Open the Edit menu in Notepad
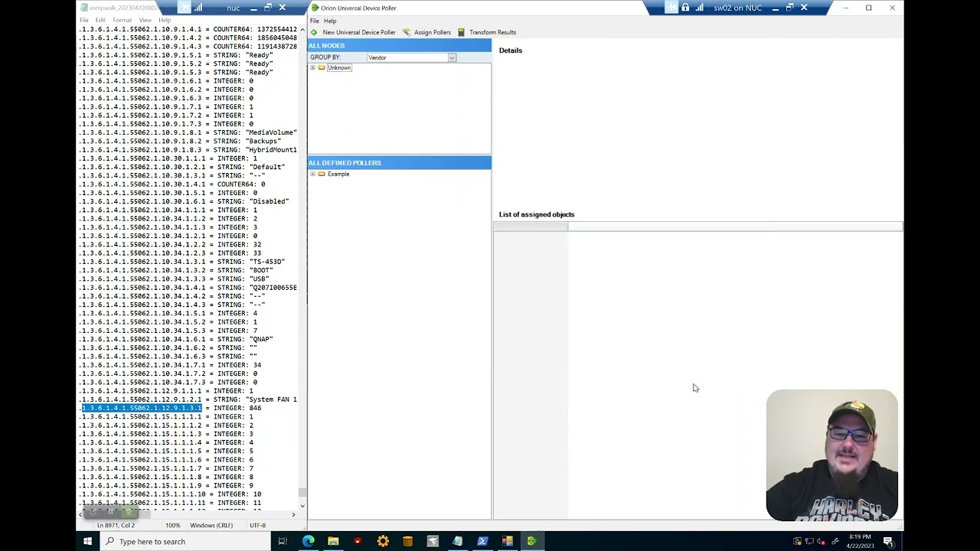This screenshot has height=551, width=980. pyautogui.click(x=100, y=20)
